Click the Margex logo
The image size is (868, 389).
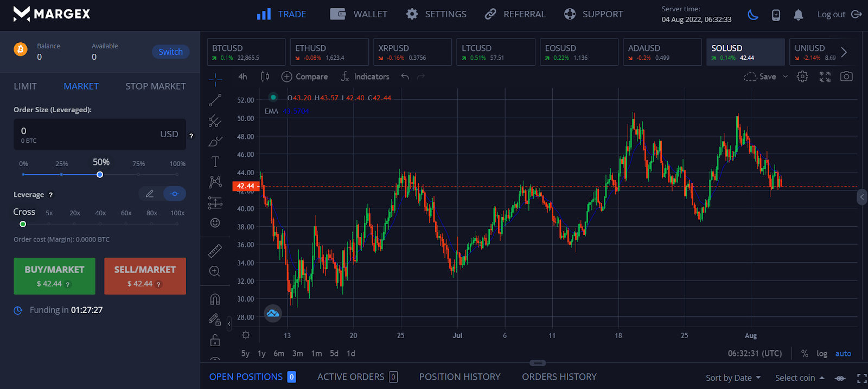[x=52, y=14]
